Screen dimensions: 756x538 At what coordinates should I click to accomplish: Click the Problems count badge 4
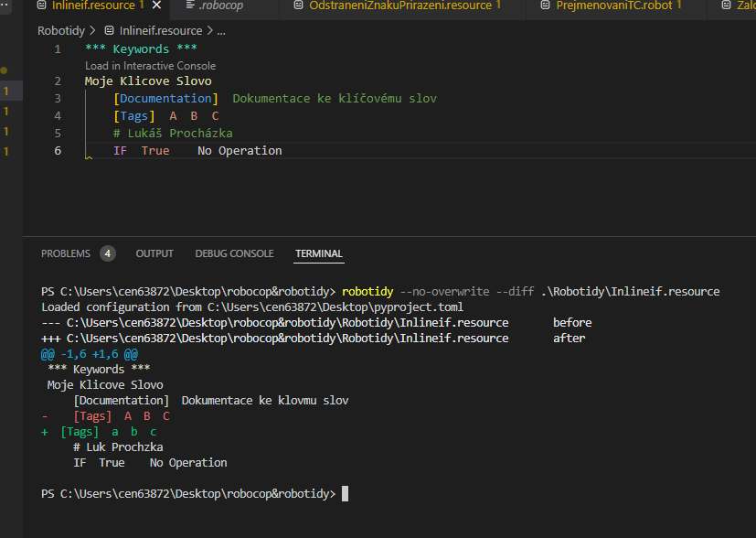108,253
